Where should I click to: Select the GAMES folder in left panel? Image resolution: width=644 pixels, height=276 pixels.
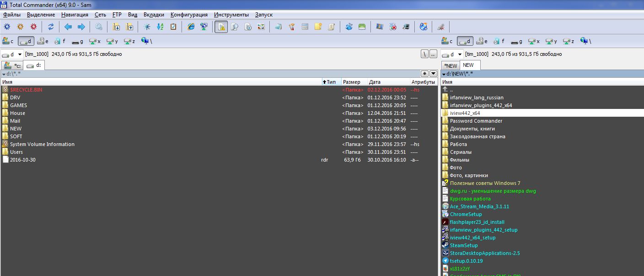[219, 105]
